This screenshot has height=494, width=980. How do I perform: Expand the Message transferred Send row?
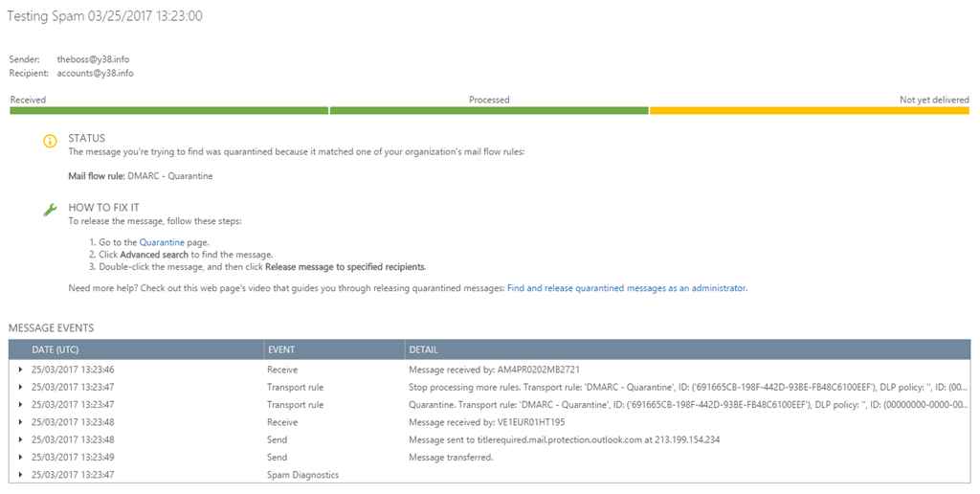(x=20, y=458)
